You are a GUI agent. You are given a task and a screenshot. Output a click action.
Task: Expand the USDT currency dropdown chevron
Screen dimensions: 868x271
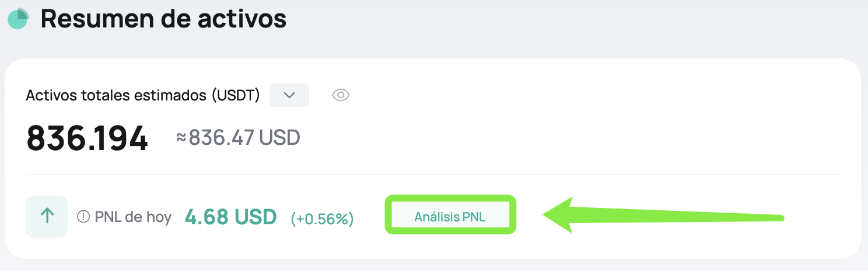(289, 95)
